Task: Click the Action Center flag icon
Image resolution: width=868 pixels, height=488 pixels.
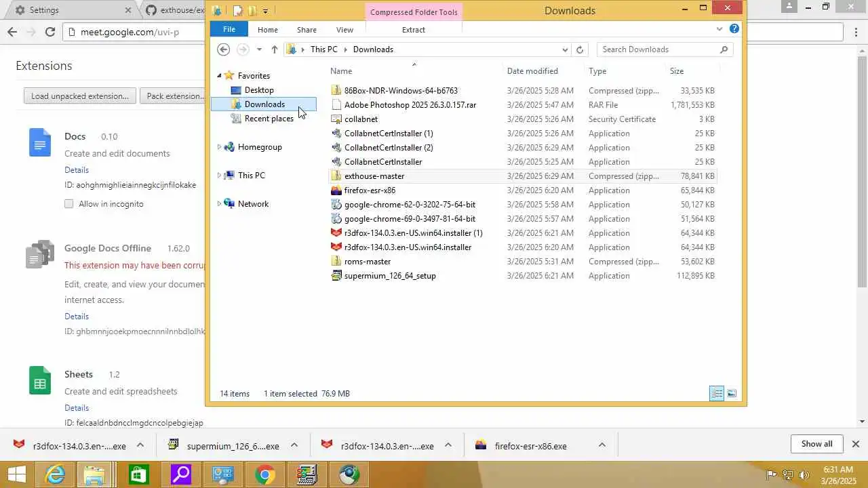Action: pyautogui.click(x=772, y=475)
